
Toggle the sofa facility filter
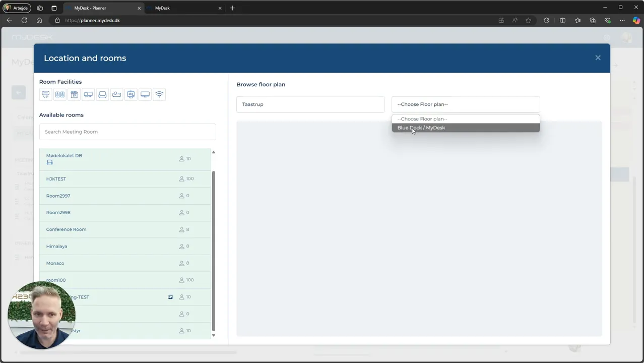[x=102, y=94]
